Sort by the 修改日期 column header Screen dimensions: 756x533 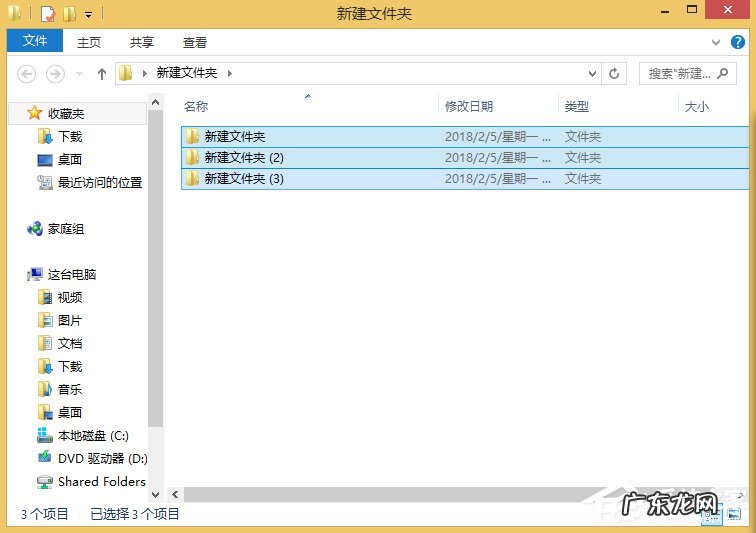pos(469,107)
